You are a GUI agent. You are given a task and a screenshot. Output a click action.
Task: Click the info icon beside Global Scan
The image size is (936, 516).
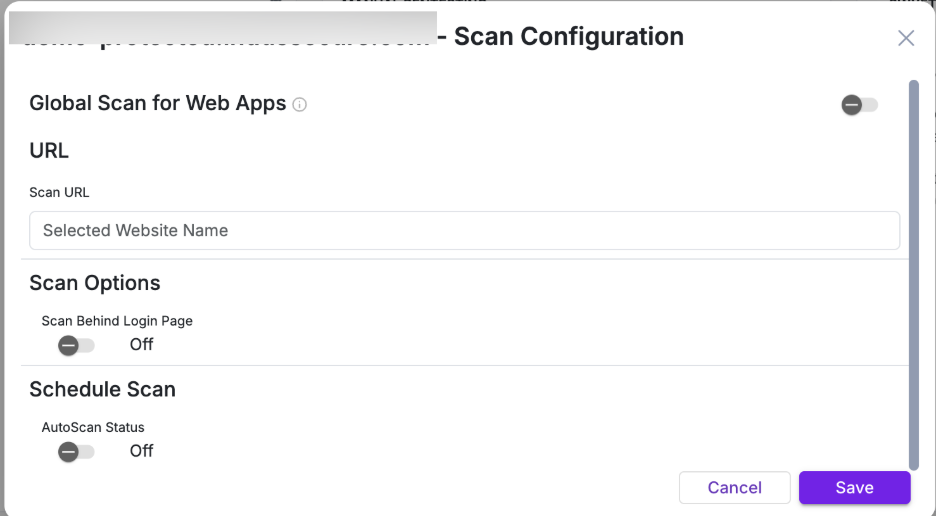(x=300, y=104)
